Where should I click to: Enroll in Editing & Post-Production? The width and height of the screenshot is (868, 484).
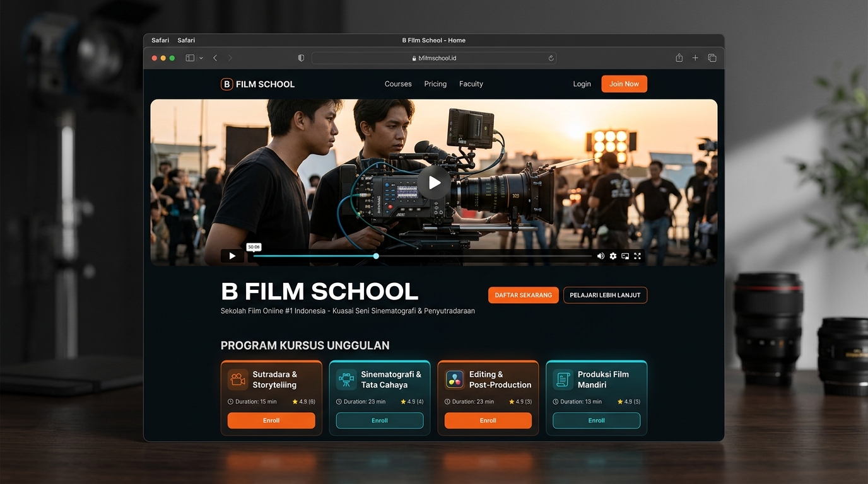pos(488,420)
